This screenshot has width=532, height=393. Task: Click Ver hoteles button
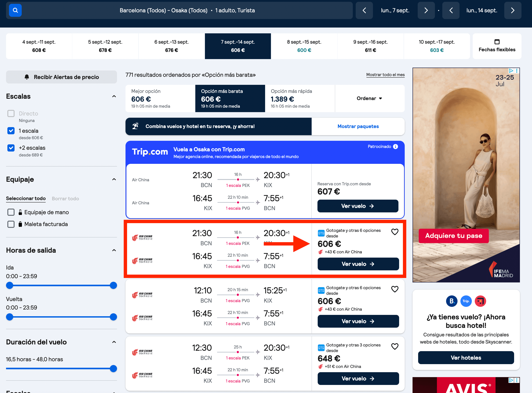[466, 358]
